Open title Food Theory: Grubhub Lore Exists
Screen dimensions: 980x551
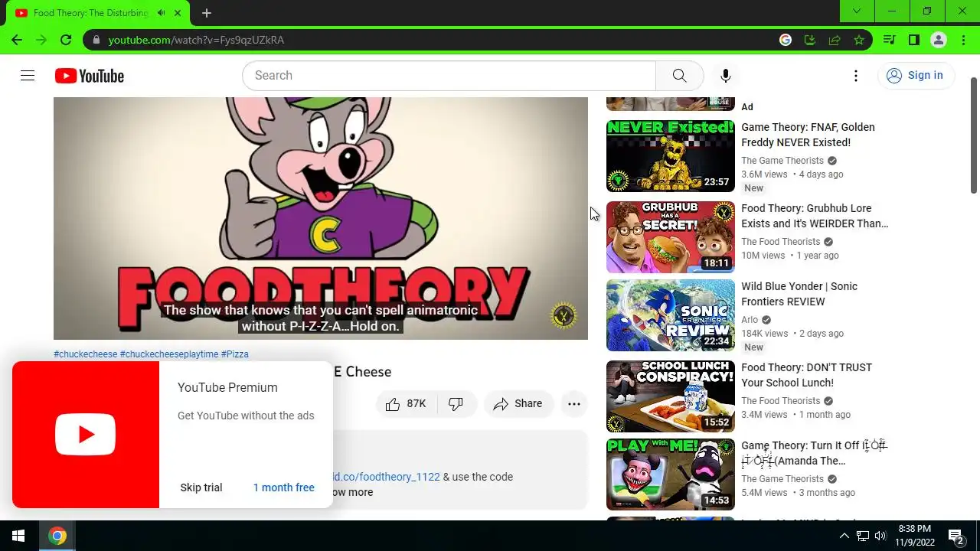(x=815, y=216)
